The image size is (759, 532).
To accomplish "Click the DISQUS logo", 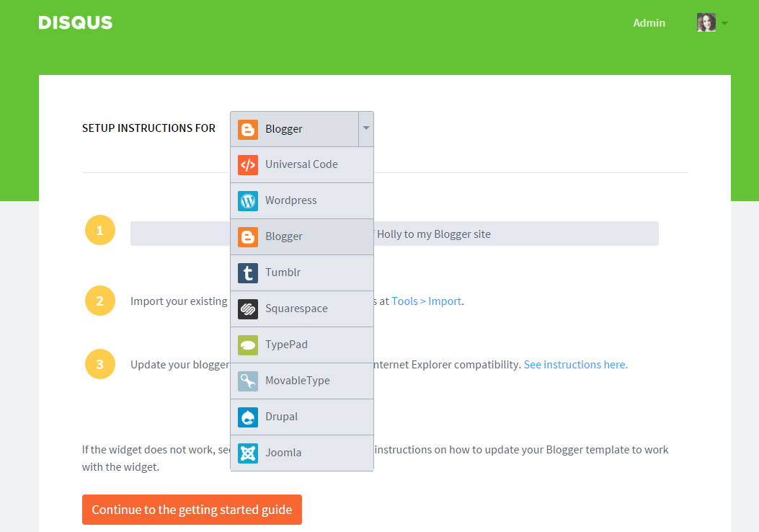I will [76, 23].
